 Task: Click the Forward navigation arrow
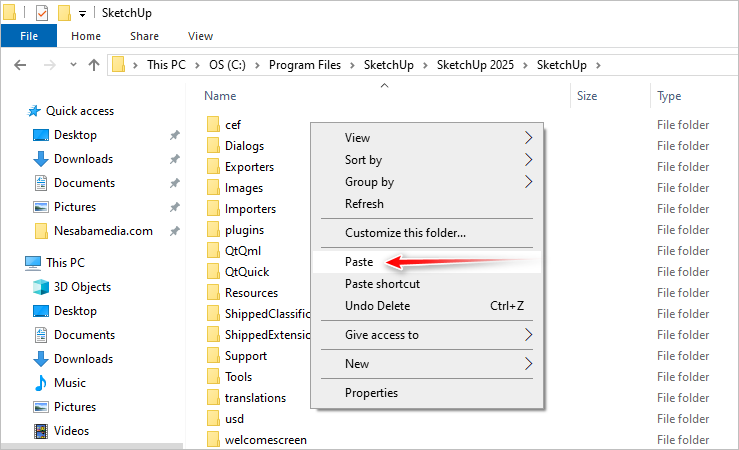tap(49, 65)
